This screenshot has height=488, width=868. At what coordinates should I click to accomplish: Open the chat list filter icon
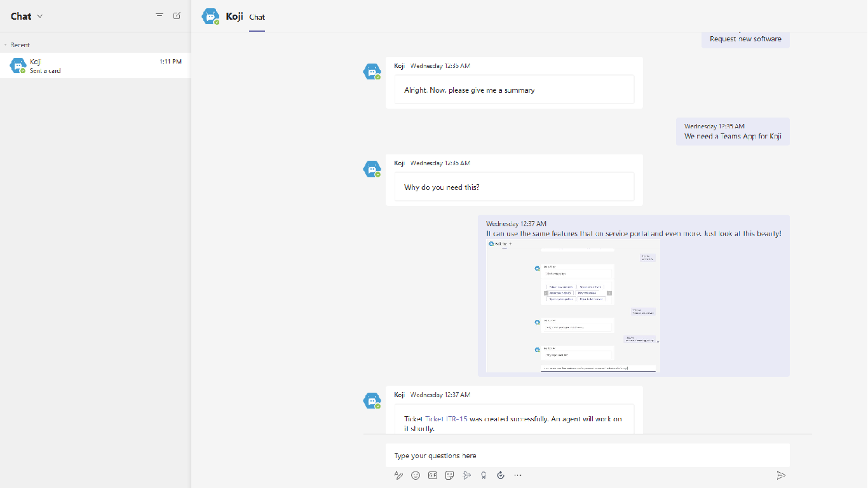[159, 16]
